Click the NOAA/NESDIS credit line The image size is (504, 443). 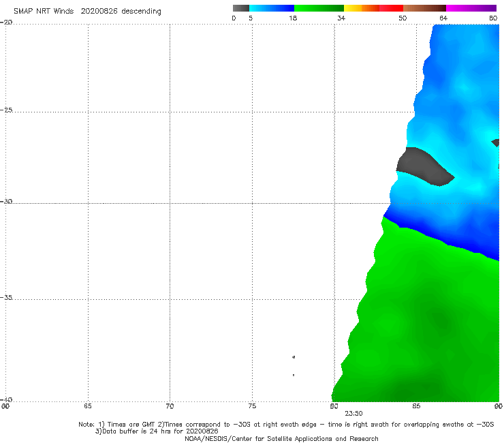point(281,438)
